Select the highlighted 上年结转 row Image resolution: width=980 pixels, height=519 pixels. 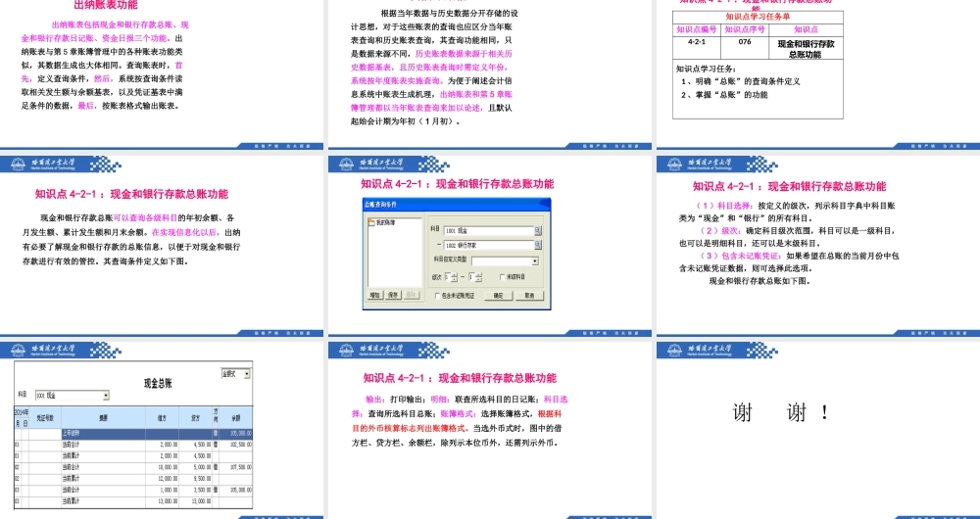point(157,434)
